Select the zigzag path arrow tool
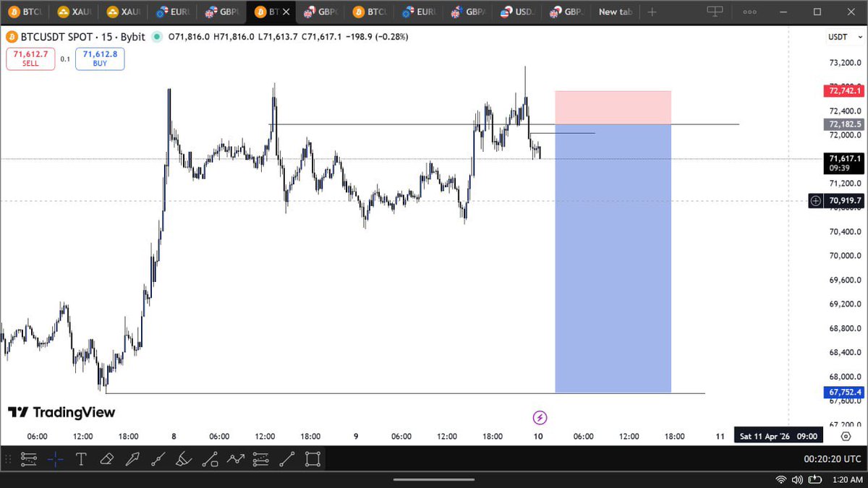The image size is (868, 488). pos(236,458)
